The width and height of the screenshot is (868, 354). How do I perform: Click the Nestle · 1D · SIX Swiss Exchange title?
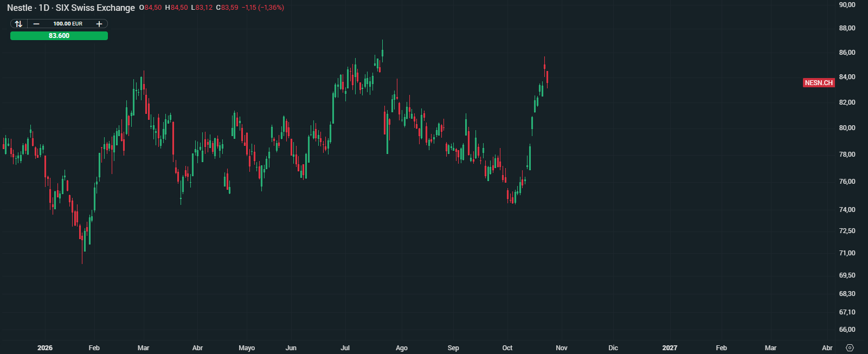point(71,8)
